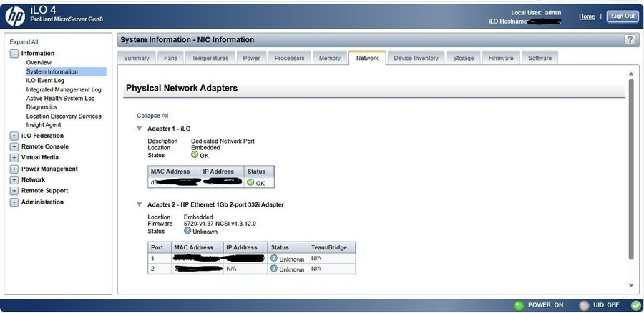The width and height of the screenshot is (644, 313).
Task: Collapse the Adapter 2 HP Ethernet section
Action: 140,204
